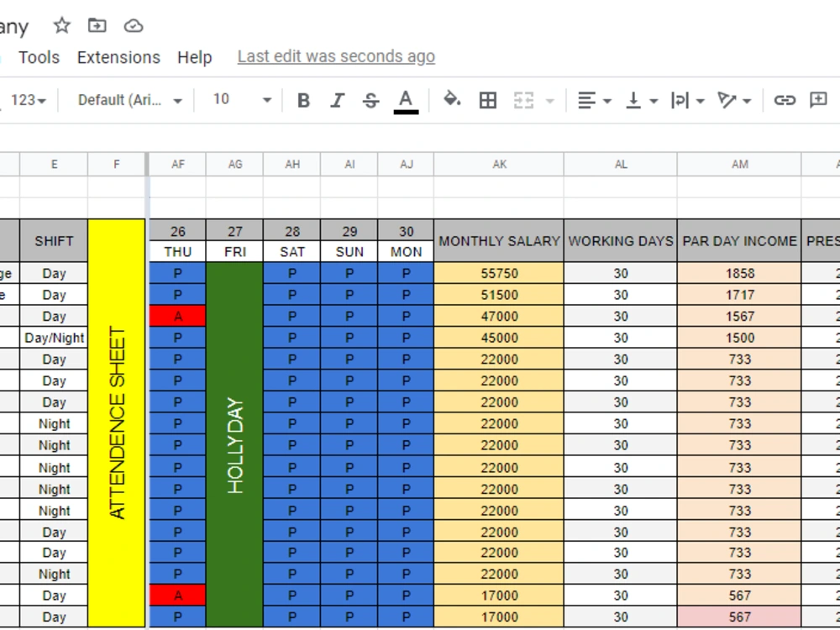This screenshot has width=840, height=630.
Task: Select the red A cell in the 47000 row
Action: point(178,316)
